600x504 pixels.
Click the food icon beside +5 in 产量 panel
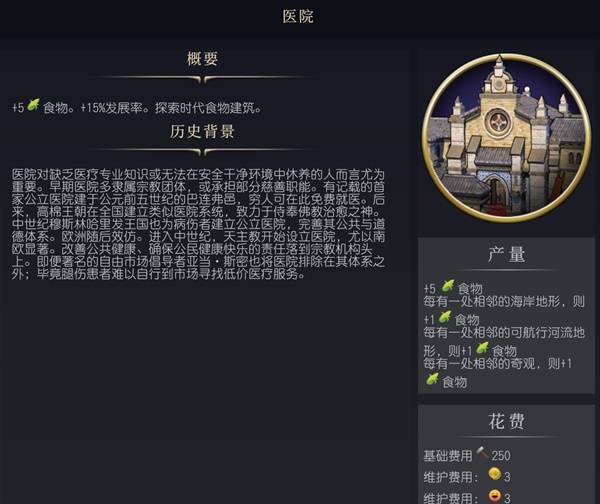[447, 286]
